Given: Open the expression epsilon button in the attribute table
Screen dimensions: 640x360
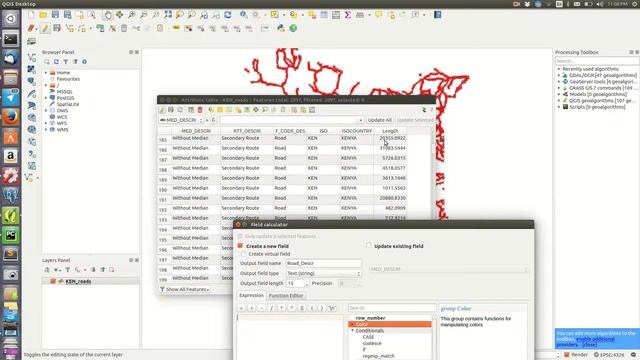Looking at the screenshot, I should 213,120.
